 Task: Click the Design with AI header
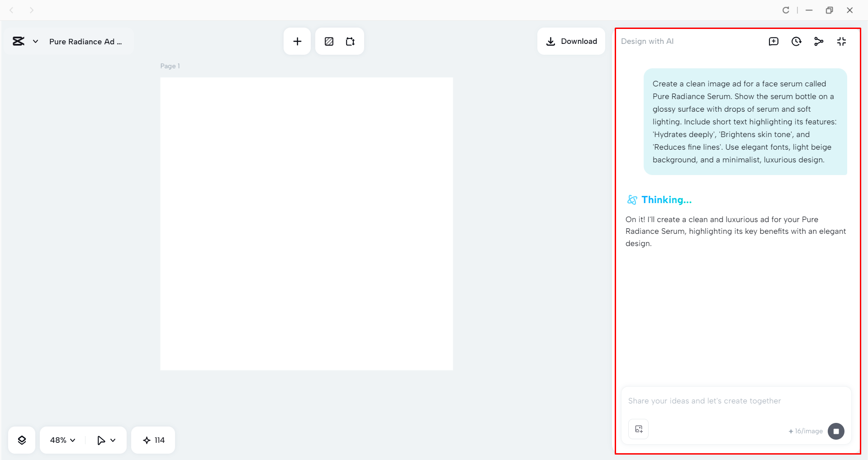[647, 41]
